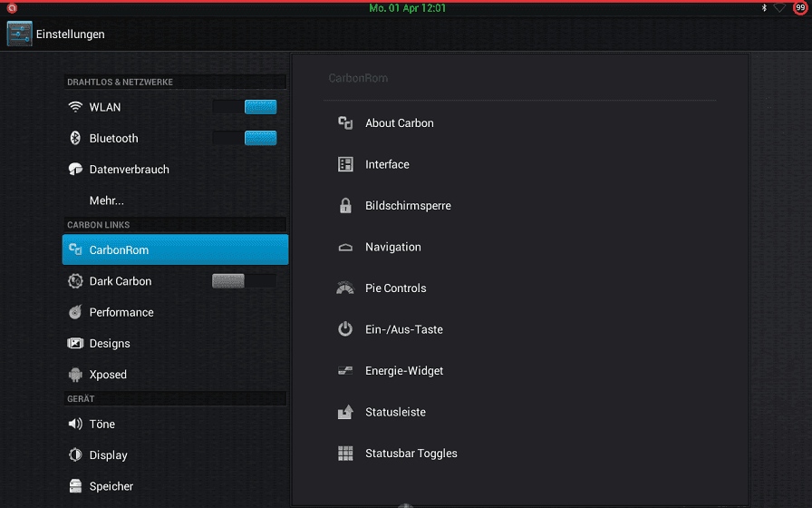Open Performance settings
Image resolution: width=812 pixels, height=508 pixels.
(x=175, y=312)
